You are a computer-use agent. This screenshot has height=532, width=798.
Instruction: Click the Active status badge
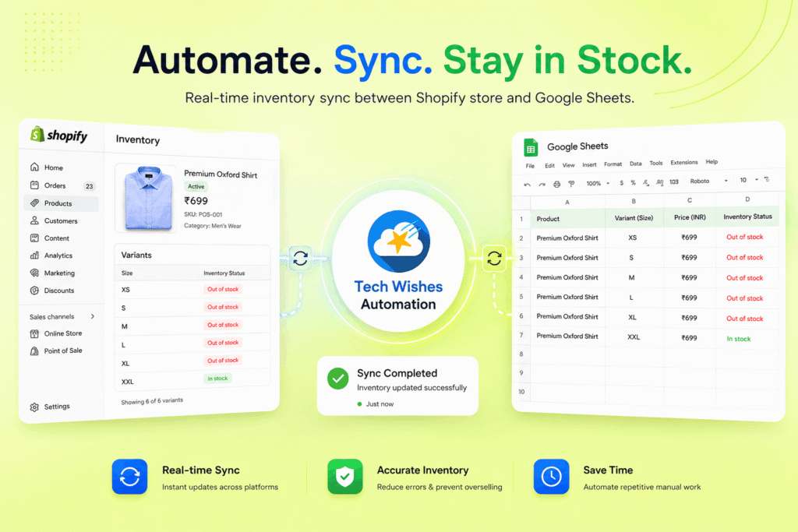point(196,187)
